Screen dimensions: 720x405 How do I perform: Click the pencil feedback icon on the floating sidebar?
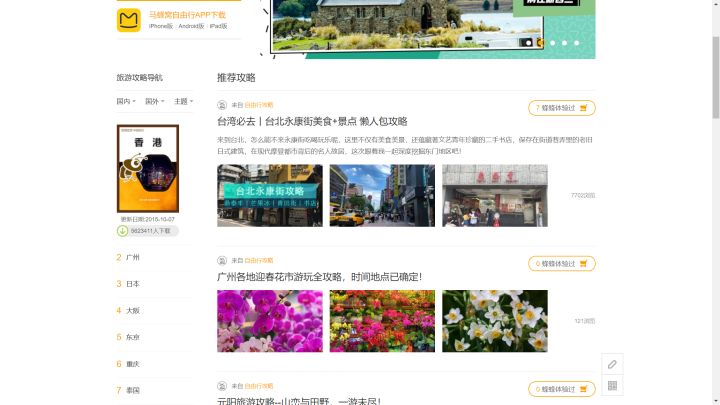[612, 364]
